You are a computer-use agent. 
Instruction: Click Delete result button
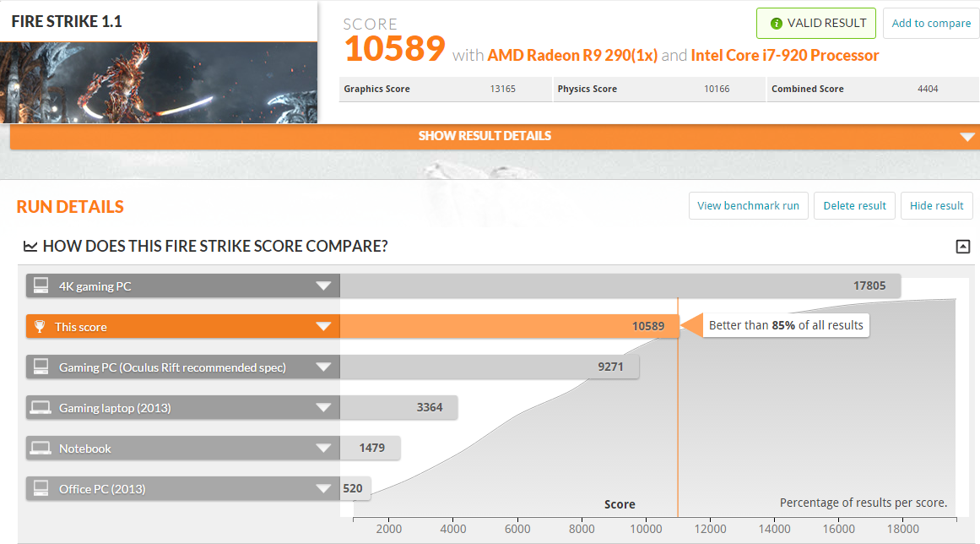[854, 206]
